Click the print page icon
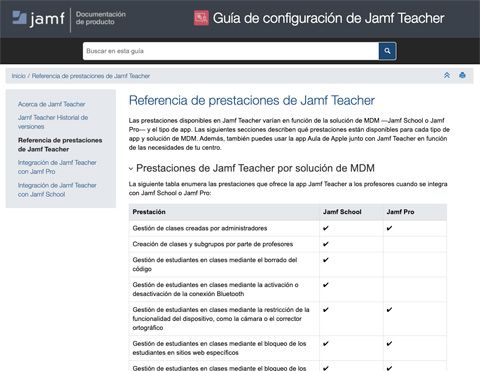Screen dimensions: 480x371 pyautogui.click(x=462, y=75)
